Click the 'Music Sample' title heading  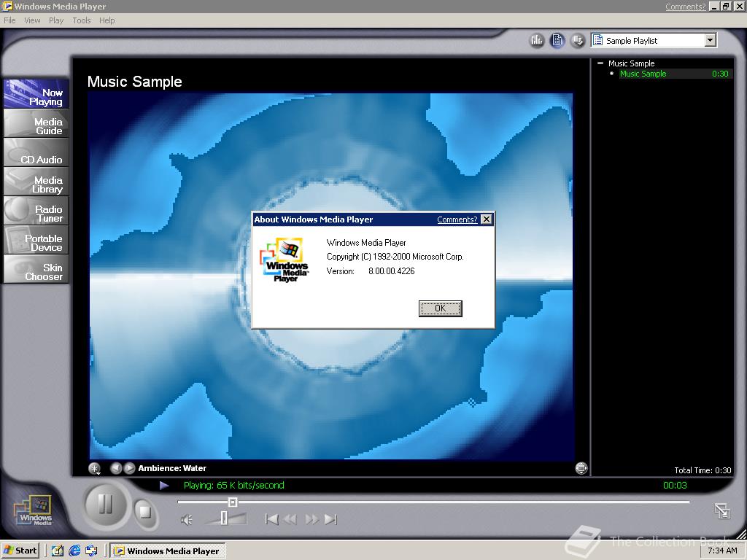[x=134, y=82]
